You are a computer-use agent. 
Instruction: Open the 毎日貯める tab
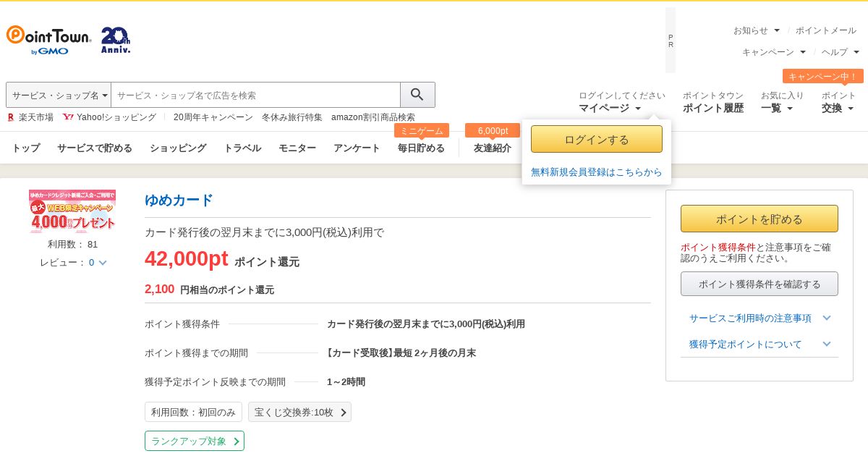421,148
